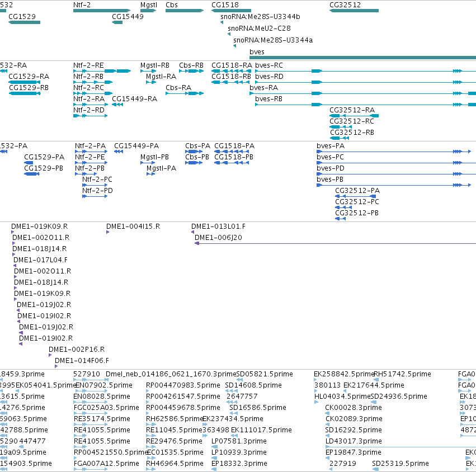The height and width of the screenshot is (472, 476).
Task: Click EST FGC025A03.5prime
Action: coord(91,413)
